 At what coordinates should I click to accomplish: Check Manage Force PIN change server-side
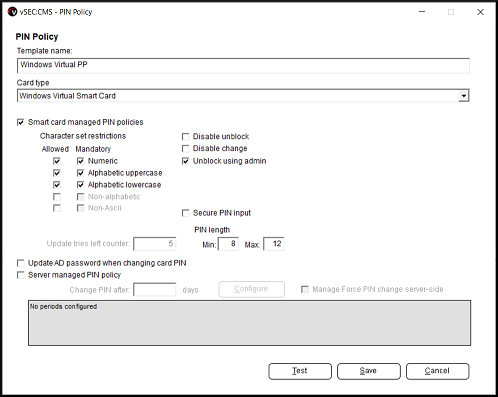click(305, 289)
